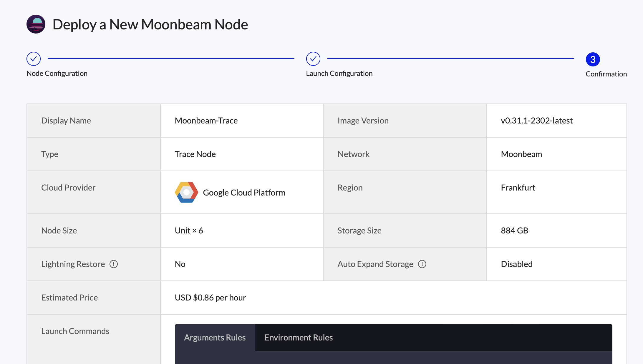Click the Auto Expand Storage info icon
The image size is (643, 364).
[423, 264]
